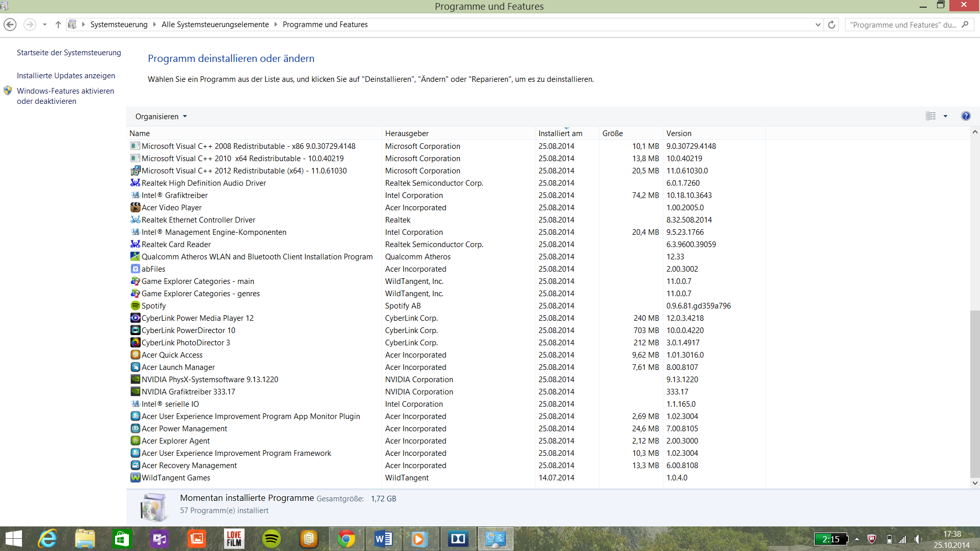Open the help question mark button
The image size is (980, 551).
(966, 116)
